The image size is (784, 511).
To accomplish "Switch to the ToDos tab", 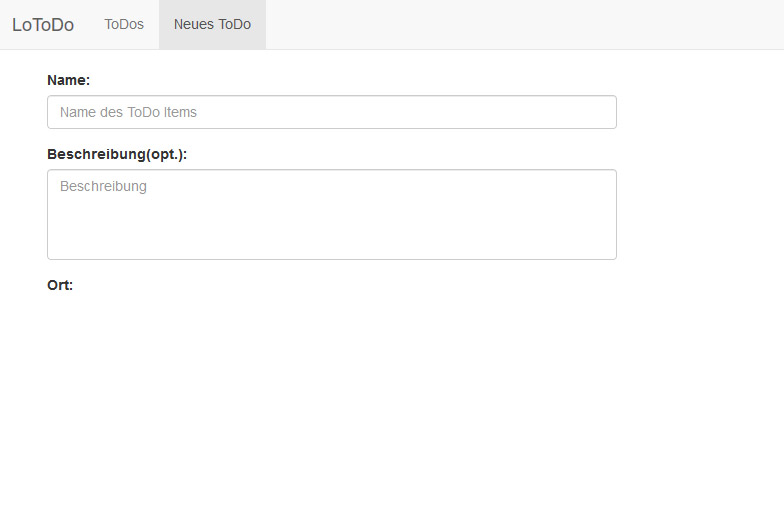I will [124, 24].
